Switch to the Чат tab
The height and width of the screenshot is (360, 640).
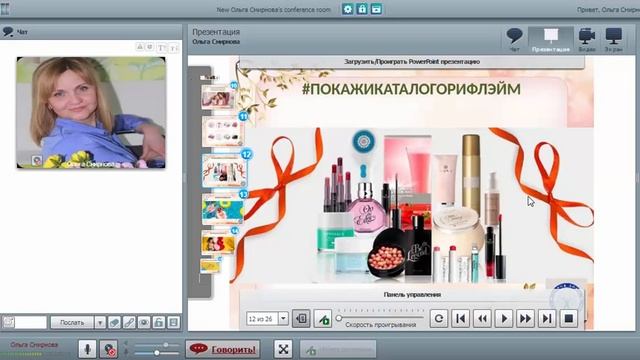click(514, 40)
